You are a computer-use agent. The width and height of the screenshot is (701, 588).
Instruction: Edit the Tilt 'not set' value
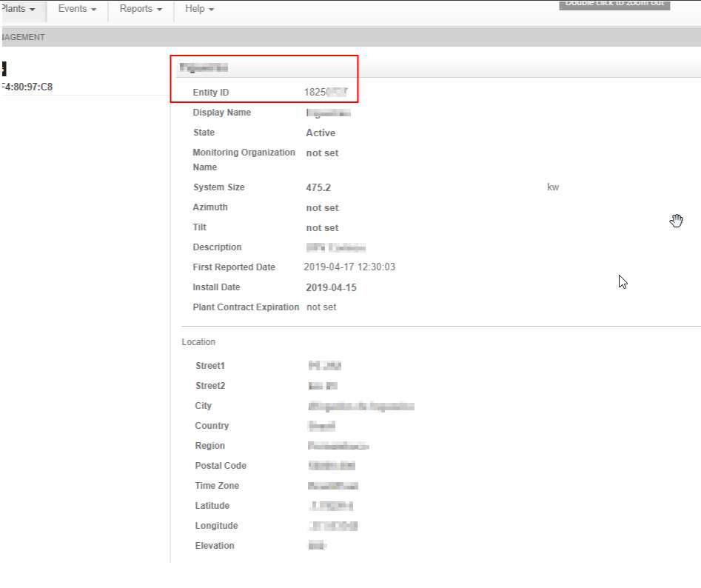322,228
